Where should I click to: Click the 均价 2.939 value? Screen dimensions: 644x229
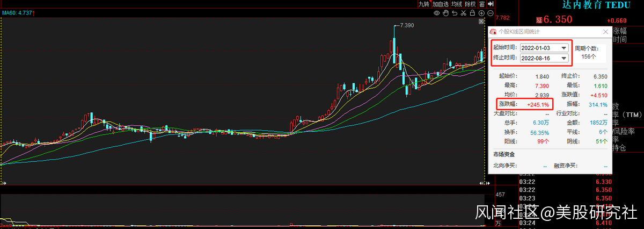coord(542,95)
